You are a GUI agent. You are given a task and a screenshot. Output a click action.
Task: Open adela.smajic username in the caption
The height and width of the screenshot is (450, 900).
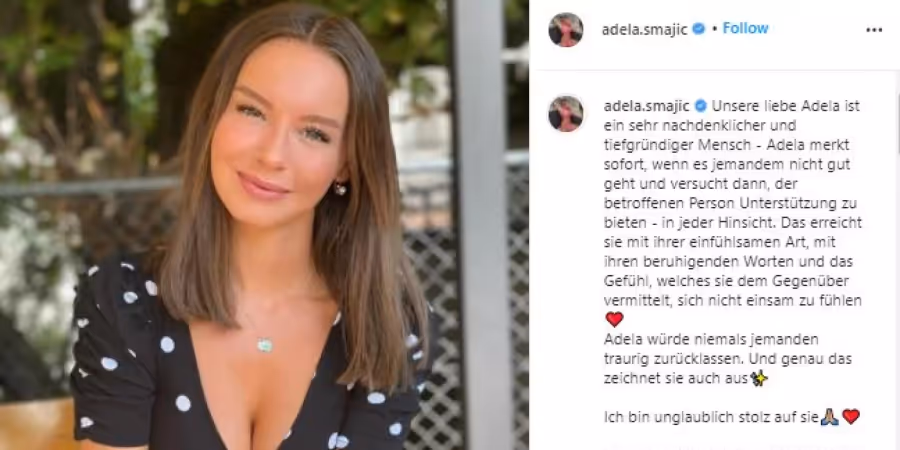pyautogui.click(x=647, y=106)
